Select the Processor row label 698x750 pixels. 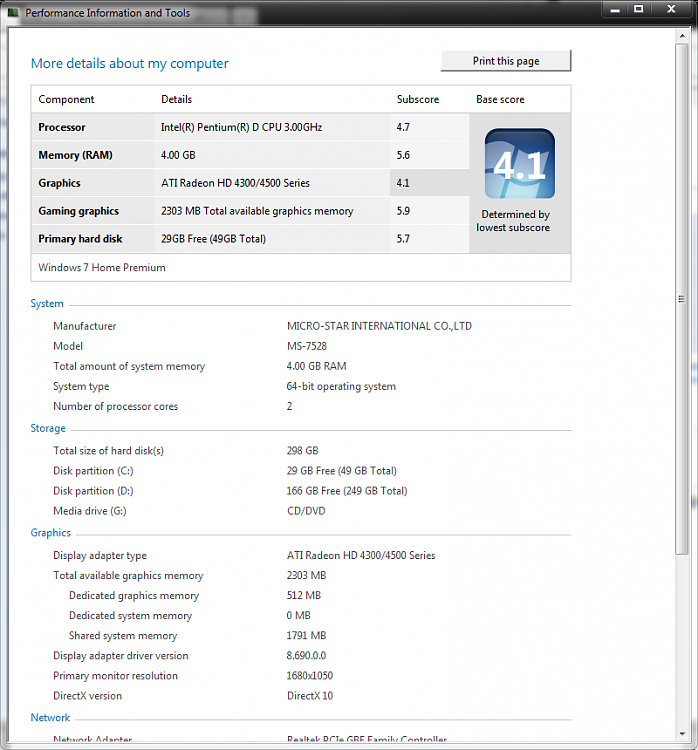pos(62,127)
